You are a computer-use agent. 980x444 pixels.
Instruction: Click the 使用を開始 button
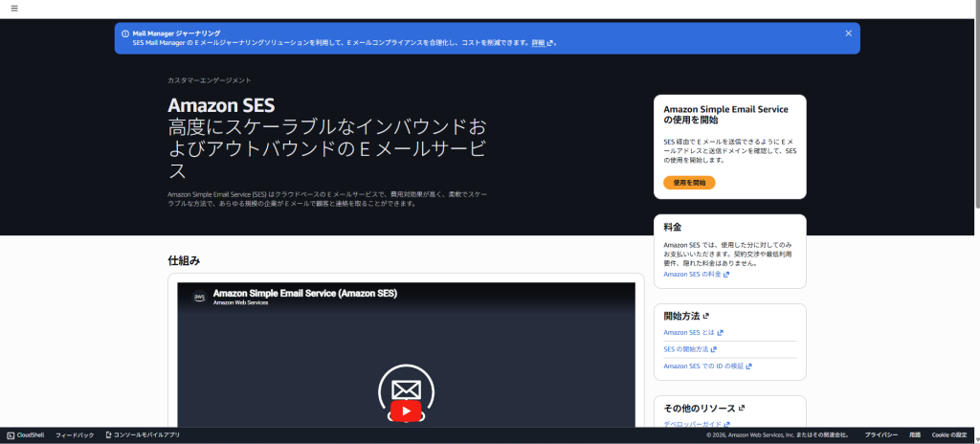(x=689, y=182)
